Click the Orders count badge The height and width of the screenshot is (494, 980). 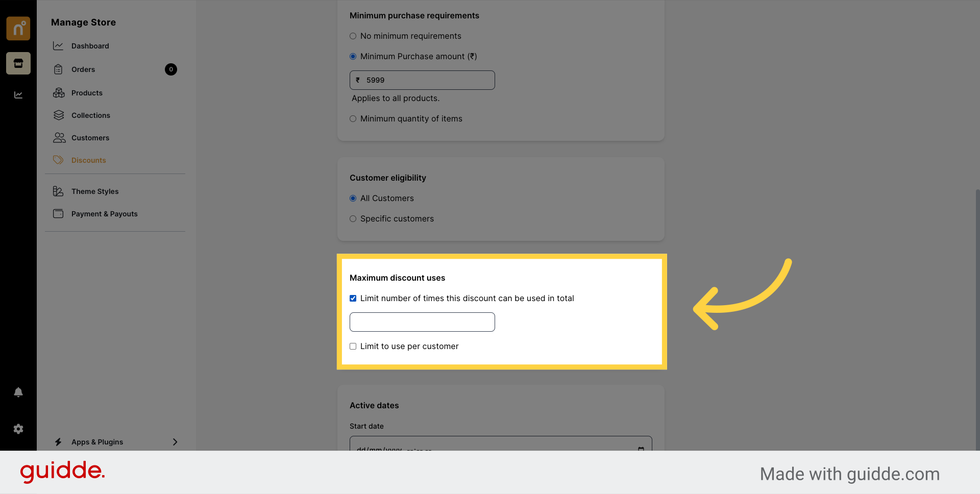171,69
